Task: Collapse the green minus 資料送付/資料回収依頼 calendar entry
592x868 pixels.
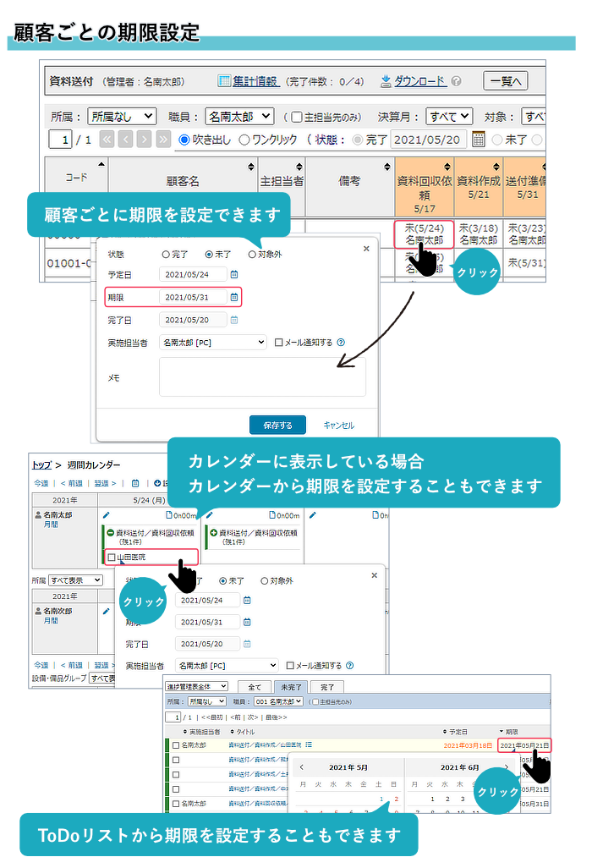Action: pyautogui.click(x=110, y=533)
